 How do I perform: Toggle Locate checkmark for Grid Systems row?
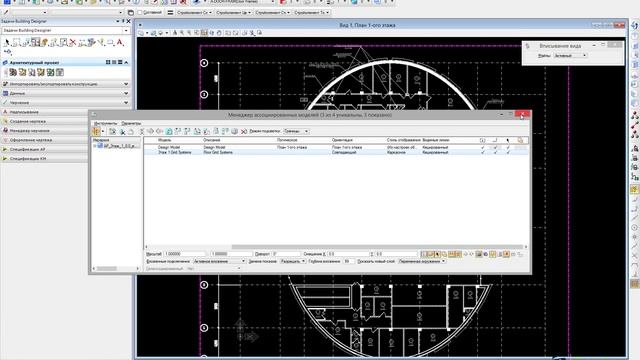point(508,152)
